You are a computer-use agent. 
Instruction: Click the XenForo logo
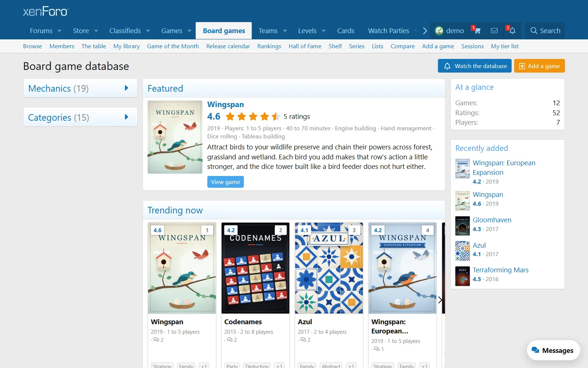coord(46,11)
